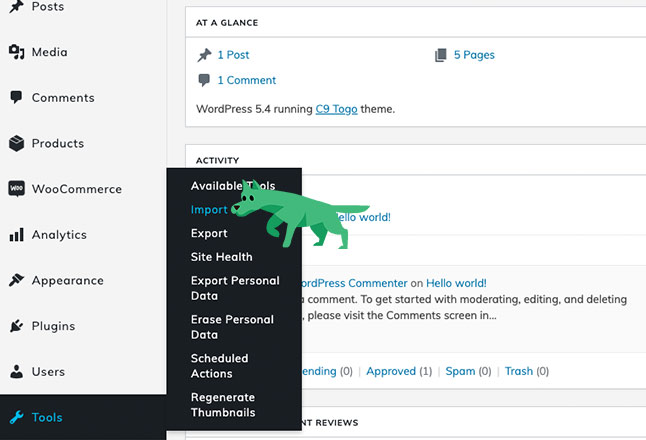Choose Import from the Tools submenu

209,210
